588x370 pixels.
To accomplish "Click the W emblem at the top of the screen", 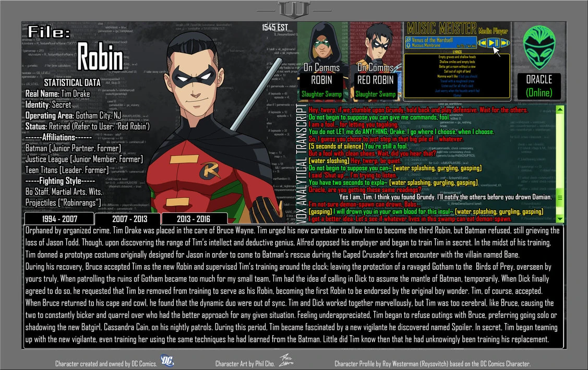I will [294, 8].
